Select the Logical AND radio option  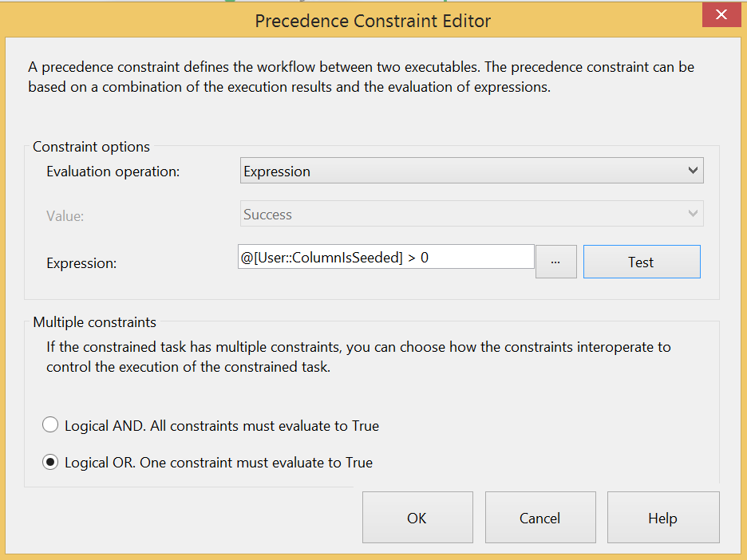point(50,425)
